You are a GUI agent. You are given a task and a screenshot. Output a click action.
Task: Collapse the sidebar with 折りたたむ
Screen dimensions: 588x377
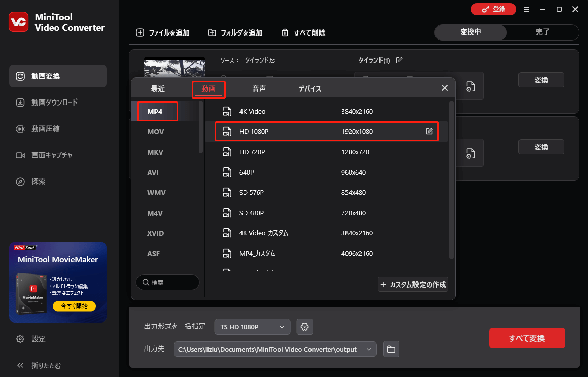[x=39, y=365]
